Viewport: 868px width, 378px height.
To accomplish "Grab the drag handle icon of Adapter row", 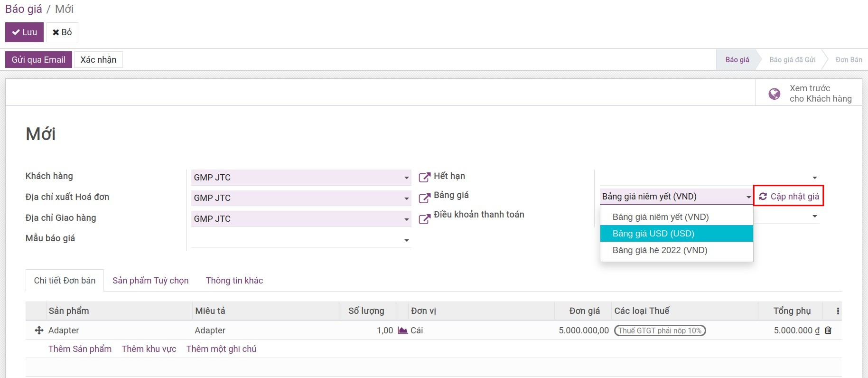I will (x=39, y=330).
